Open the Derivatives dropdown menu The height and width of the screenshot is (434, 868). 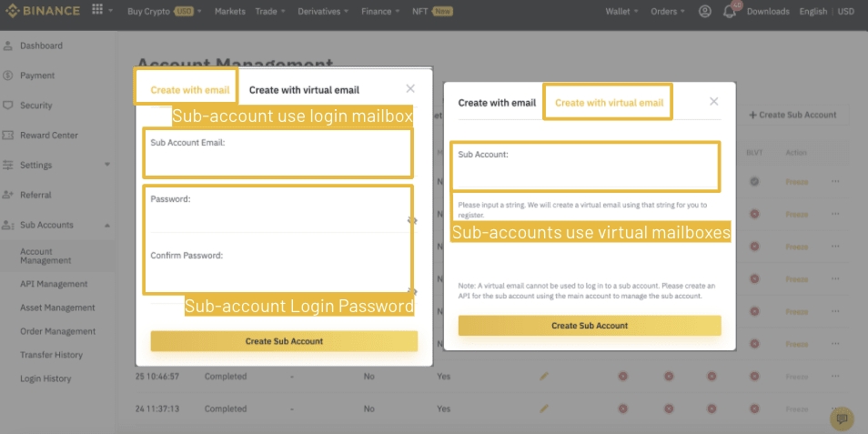[x=325, y=11]
